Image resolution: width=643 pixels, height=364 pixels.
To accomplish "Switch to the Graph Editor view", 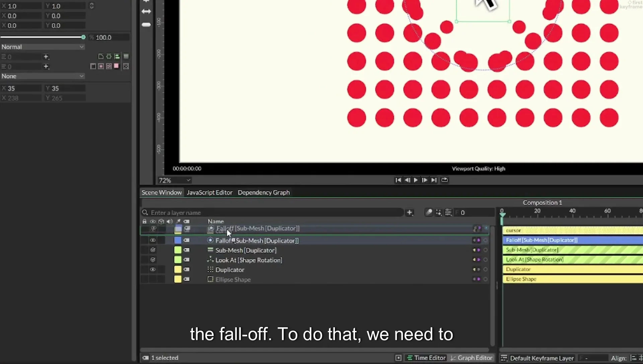I will (472, 358).
